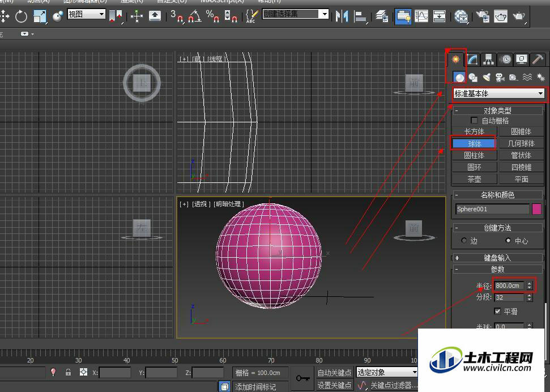
Task: Toggle Angle Snap
Action: click(195, 16)
